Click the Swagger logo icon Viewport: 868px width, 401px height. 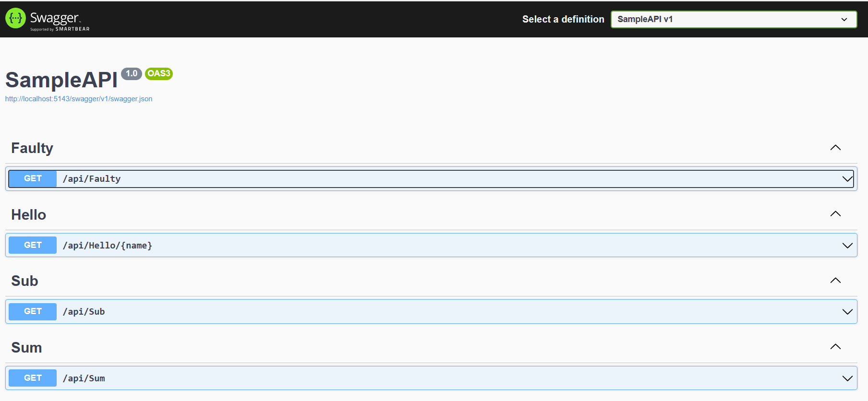pos(15,18)
